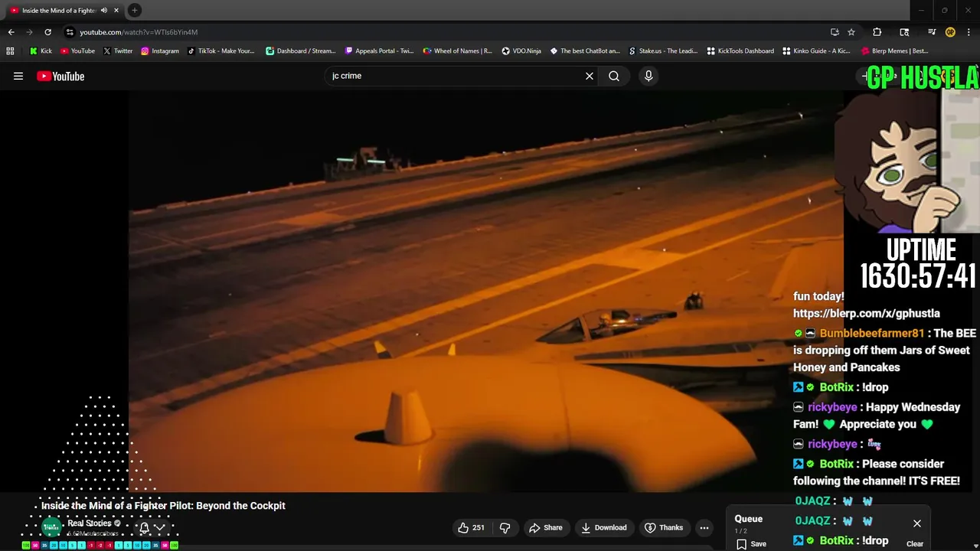Expand notification options chevron beside bell
The image size is (980, 551).
click(x=160, y=527)
